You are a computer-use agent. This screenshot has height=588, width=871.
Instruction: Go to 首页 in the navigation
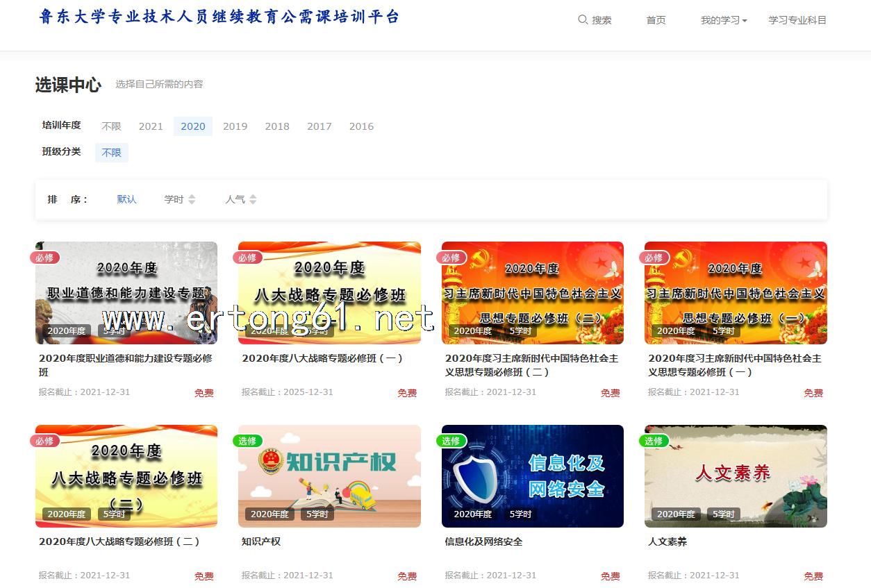tap(656, 20)
